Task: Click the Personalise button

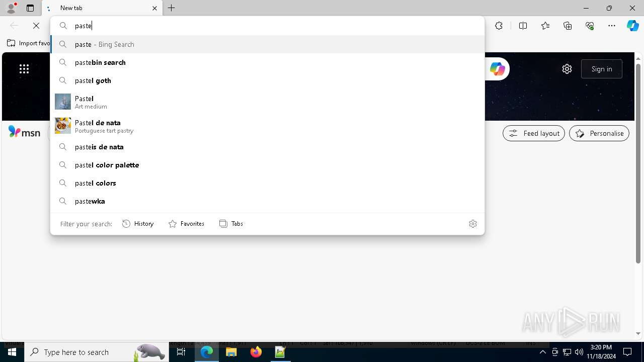Action: click(x=599, y=133)
